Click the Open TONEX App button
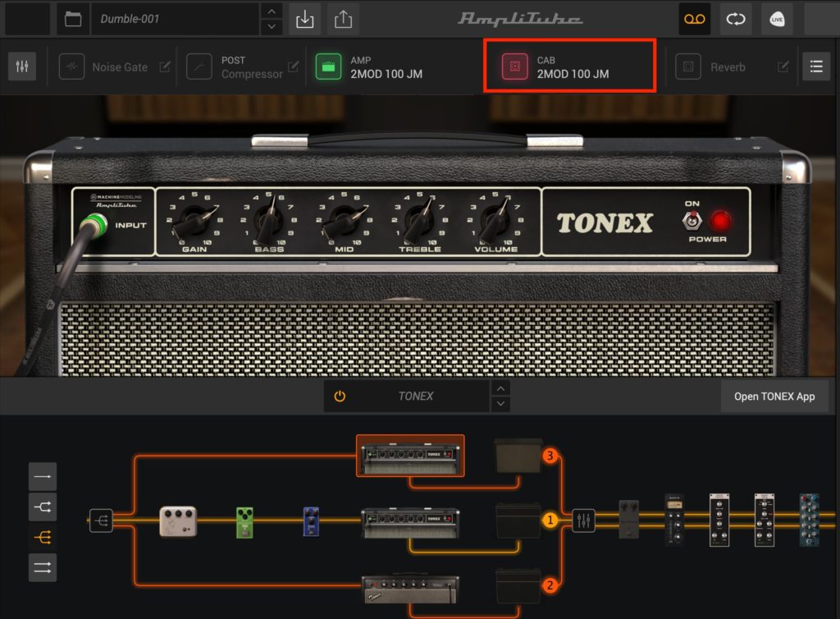 click(775, 396)
